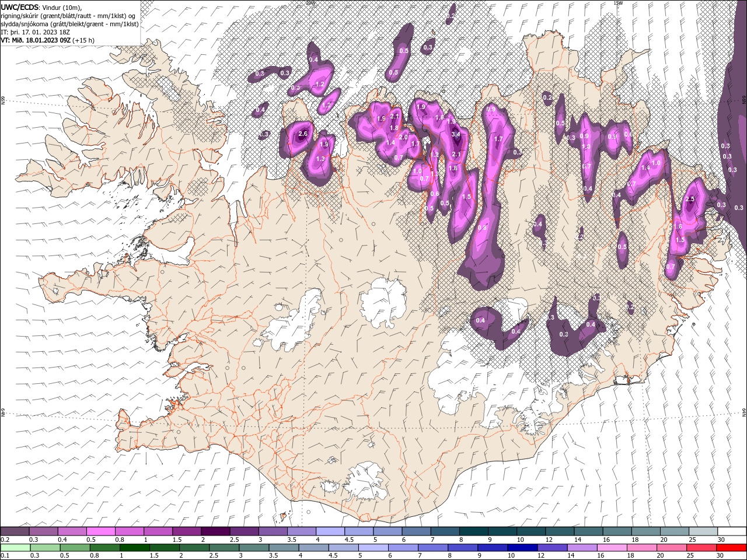
Task: Click the 'slydda/snjókoma' legend description line
Action: pos(69,24)
